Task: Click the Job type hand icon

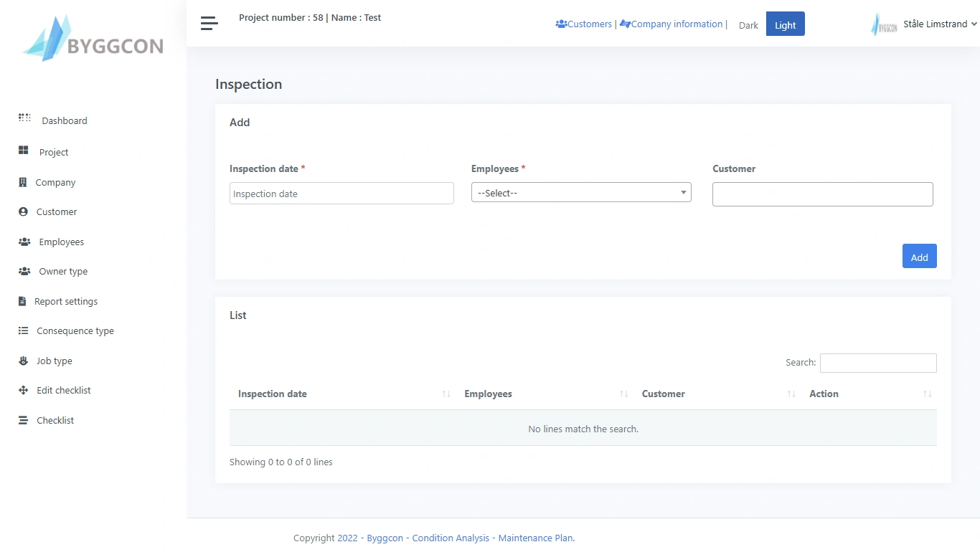Action: pos(23,361)
